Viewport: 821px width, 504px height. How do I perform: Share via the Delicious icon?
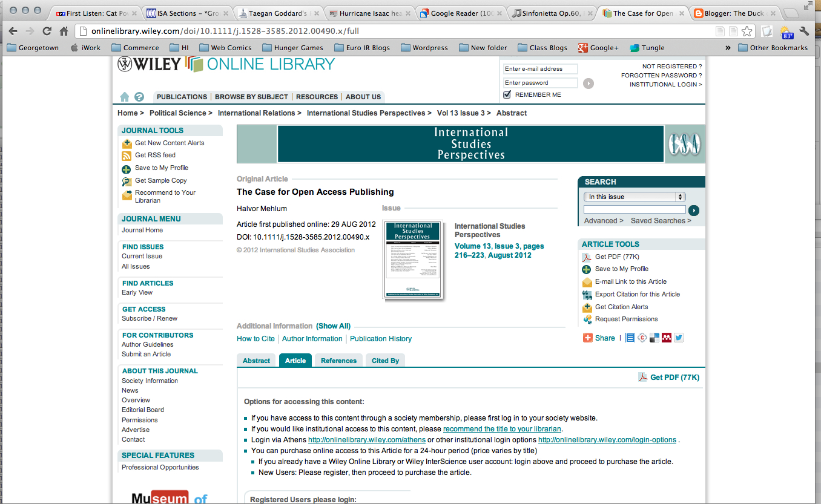[654, 338]
